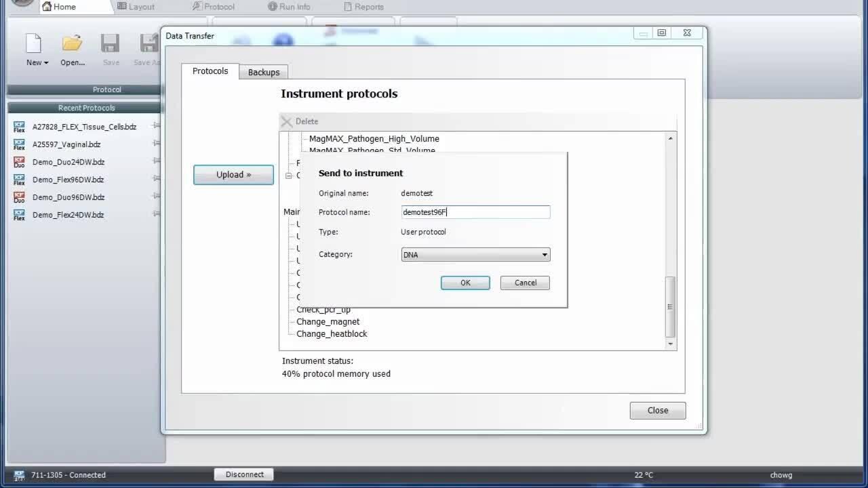
Task: Click the instrument connection status icon
Action: 19,475
